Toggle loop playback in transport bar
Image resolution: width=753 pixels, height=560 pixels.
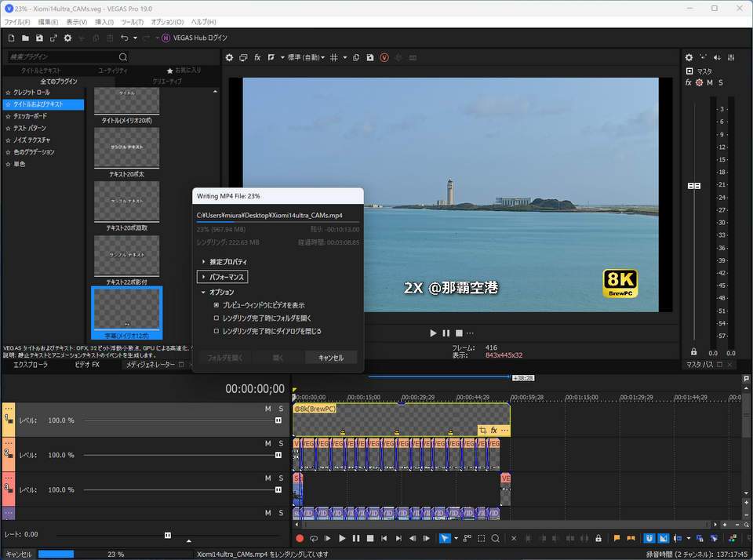314,539
